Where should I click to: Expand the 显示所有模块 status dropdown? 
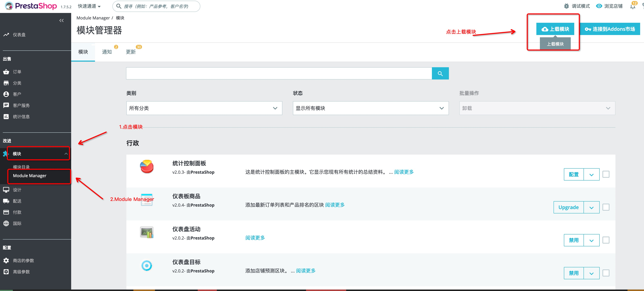(371, 108)
